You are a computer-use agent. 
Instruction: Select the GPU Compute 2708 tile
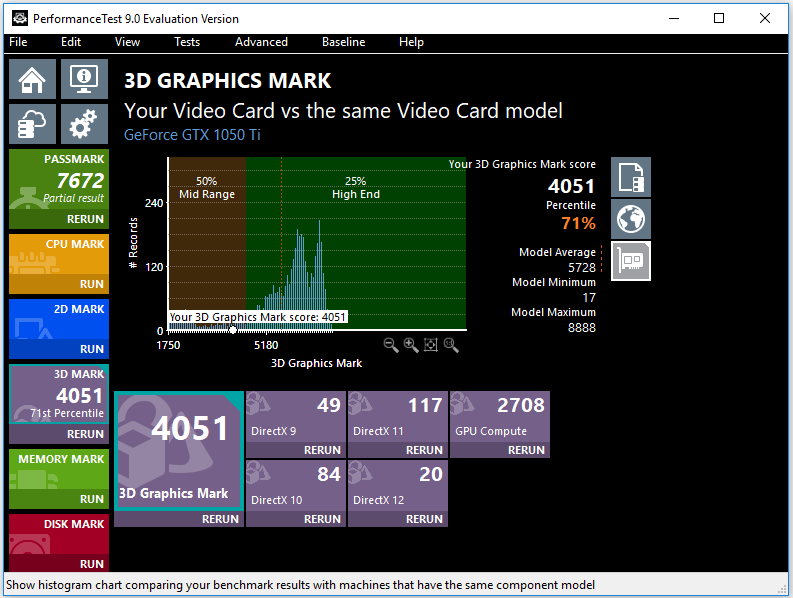500,417
